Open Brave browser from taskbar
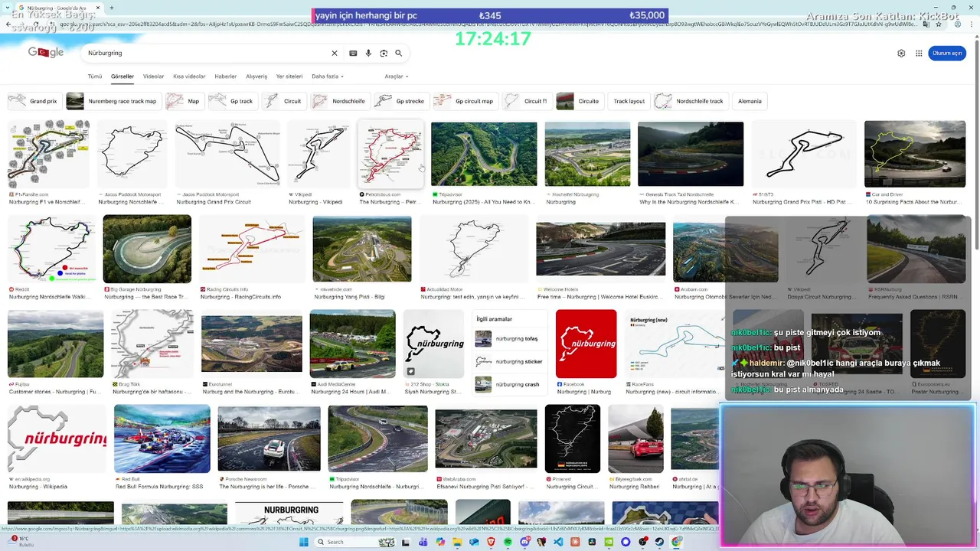The width and height of the screenshot is (980, 551). (491, 542)
